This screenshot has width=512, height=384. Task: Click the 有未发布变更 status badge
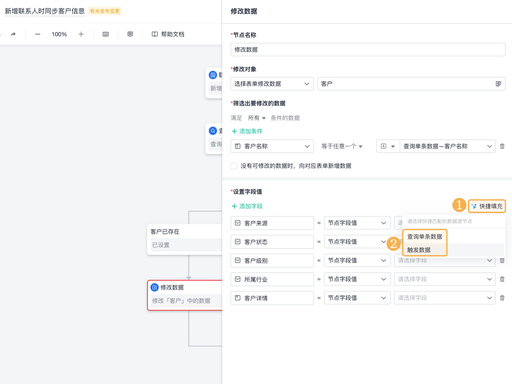(x=105, y=11)
